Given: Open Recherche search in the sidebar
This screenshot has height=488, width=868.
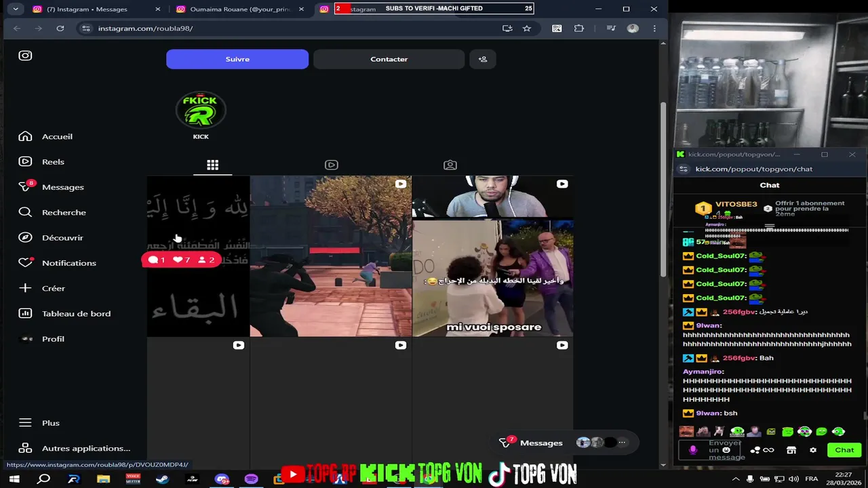Looking at the screenshot, I should tap(52, 212).
